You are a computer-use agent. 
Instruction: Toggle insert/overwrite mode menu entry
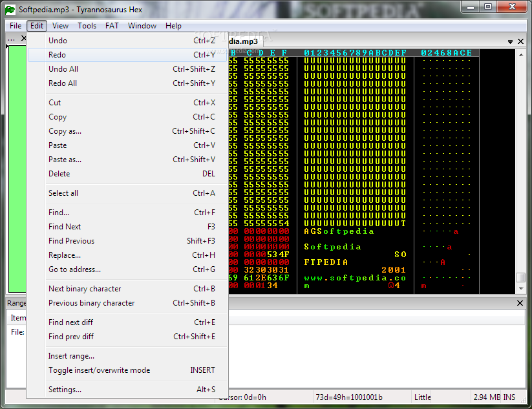(x=127, y=370)
